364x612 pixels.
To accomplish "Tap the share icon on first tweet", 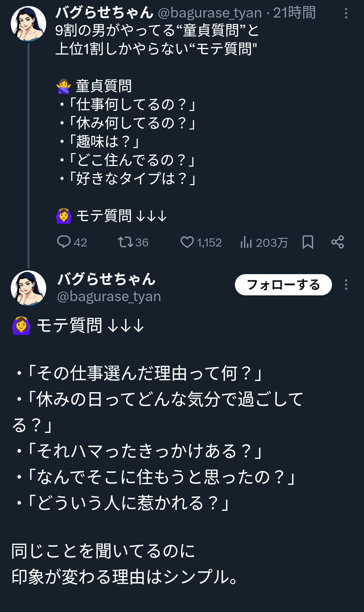I will click(x=337, y=242).
